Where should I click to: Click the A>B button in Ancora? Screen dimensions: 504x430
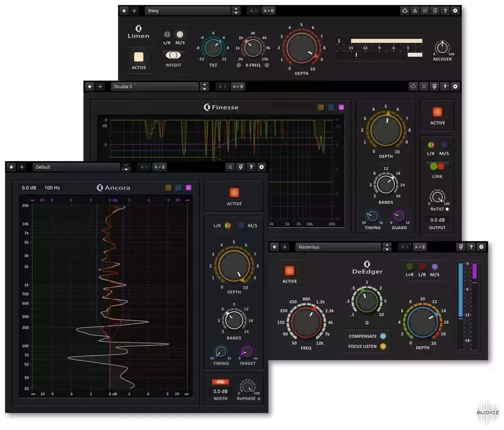(x=159, y=167)
